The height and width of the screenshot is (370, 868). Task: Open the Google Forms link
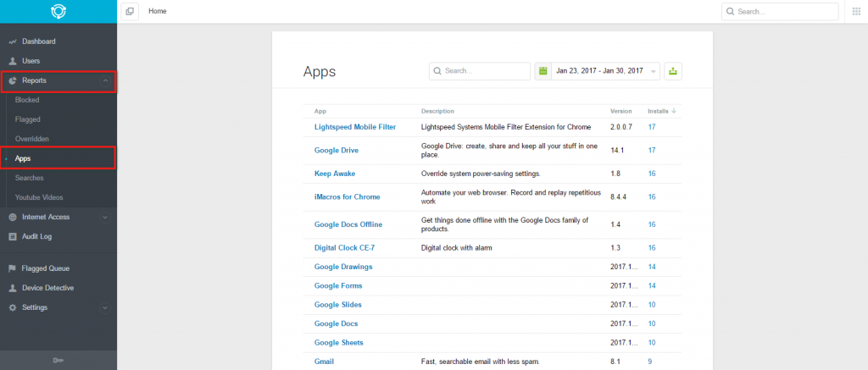pyautogui.click(x=338, y=286)
